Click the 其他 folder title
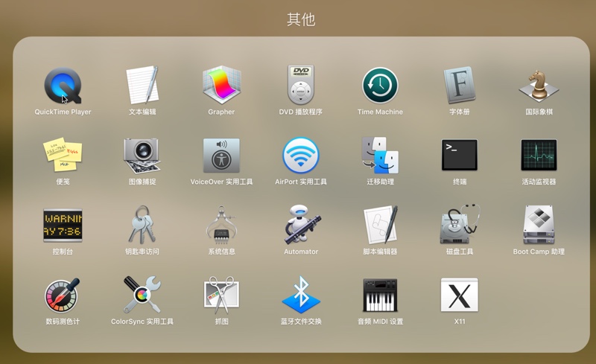 tap(301, 19)
